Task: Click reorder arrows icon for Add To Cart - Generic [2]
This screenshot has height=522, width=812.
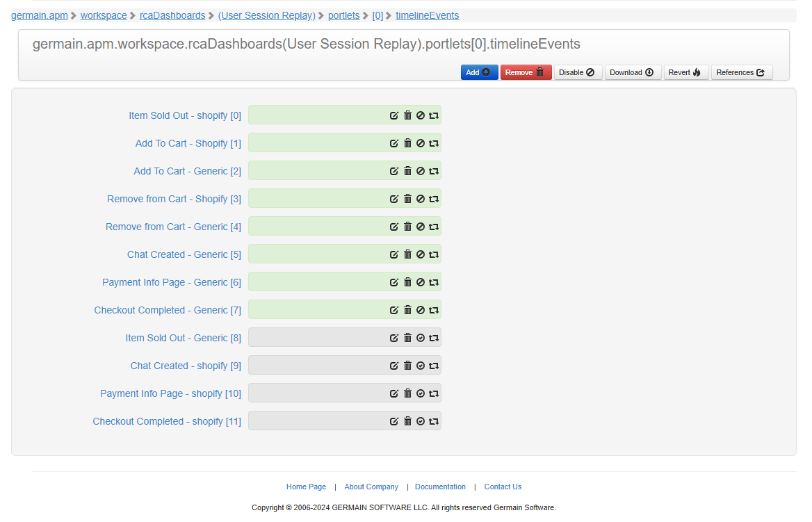Action: [434, 171]
